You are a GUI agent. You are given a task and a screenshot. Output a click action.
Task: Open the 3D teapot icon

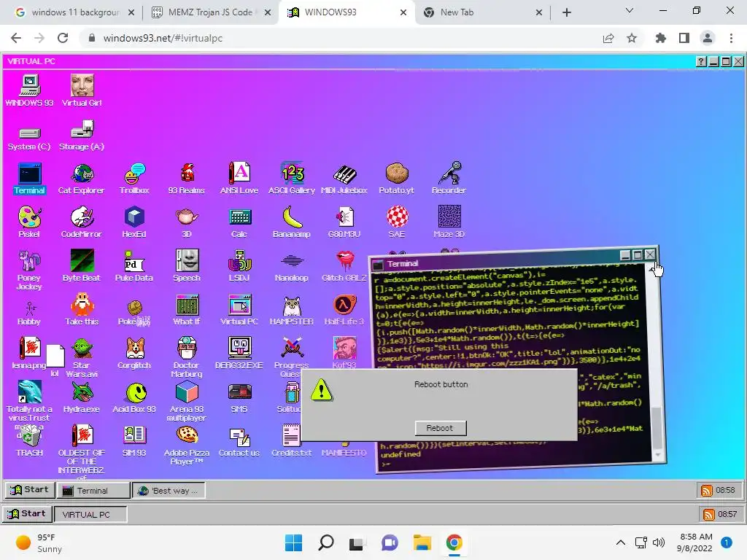pos(186,222)
